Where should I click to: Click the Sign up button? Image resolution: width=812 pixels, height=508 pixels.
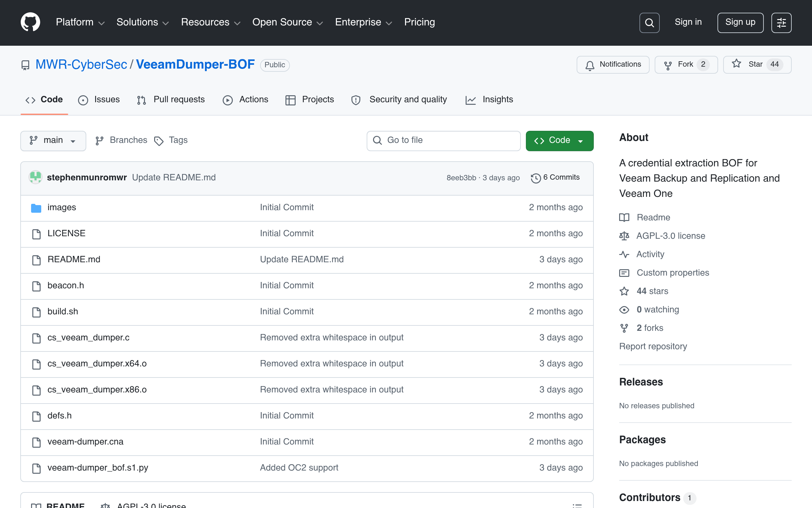740,23
